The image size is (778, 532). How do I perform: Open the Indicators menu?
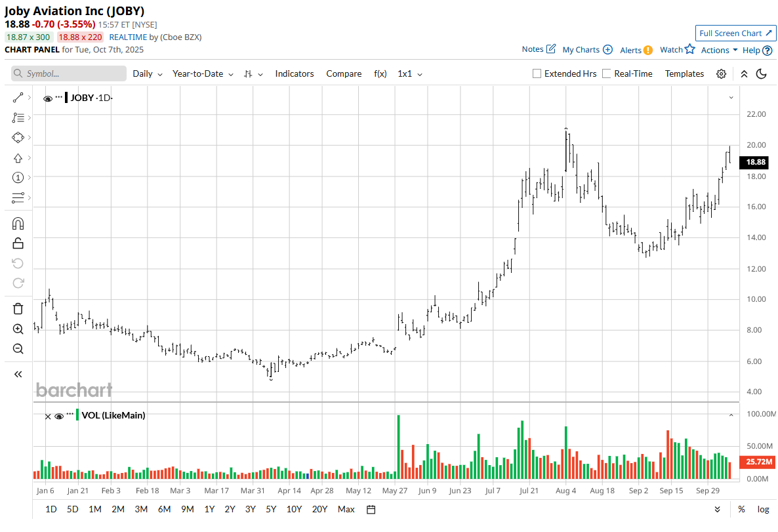295,74
